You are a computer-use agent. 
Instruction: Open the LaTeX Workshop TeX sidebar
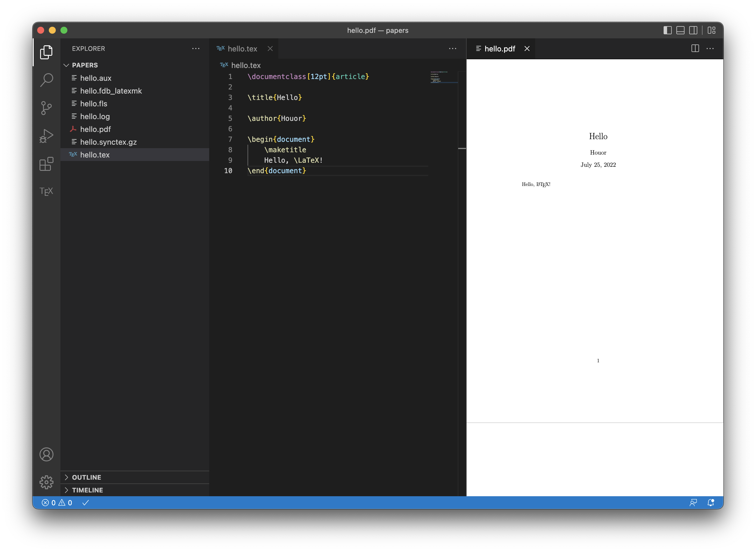coord(46,191)
